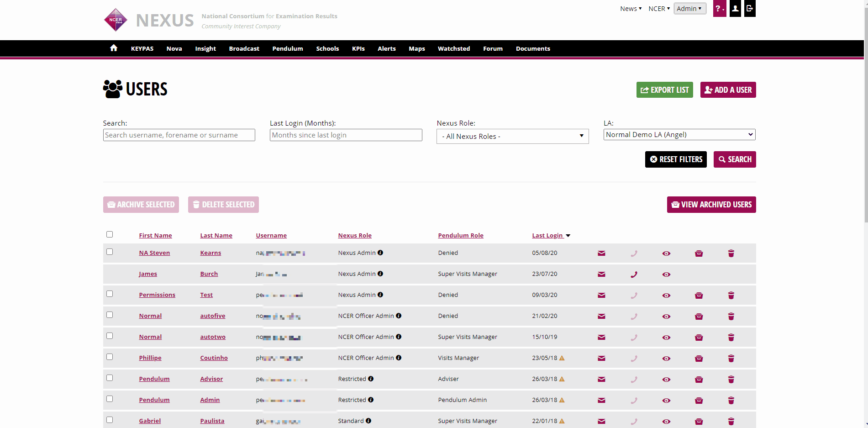Go to the Pendulum menu item

click(288, 48)
